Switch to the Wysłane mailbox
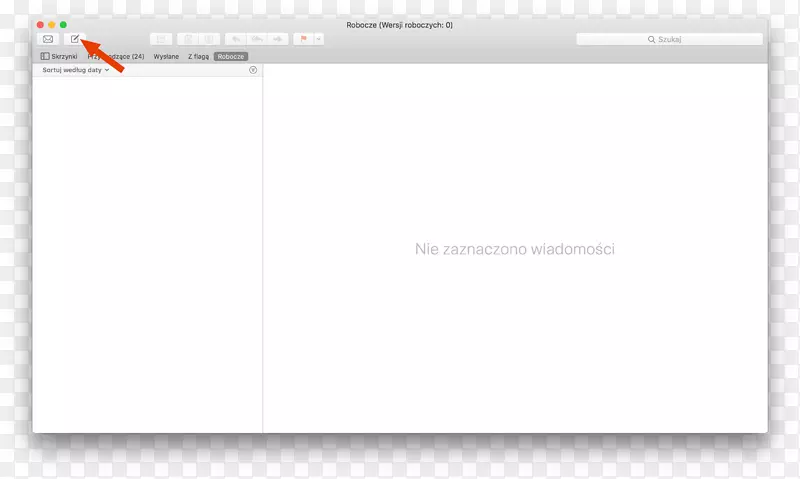Viewport: 800px width, 479px height. (x=166, y=57)
